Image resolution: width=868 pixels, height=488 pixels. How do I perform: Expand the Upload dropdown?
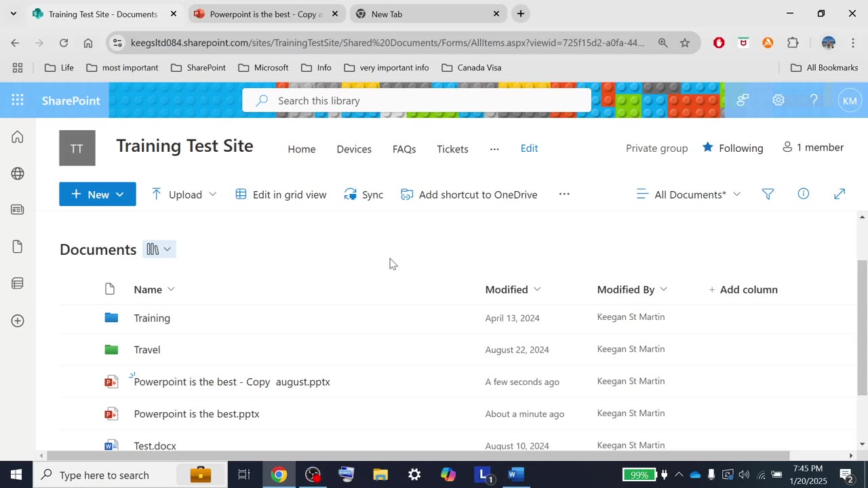pyautogui.click(x=212, y=194)
